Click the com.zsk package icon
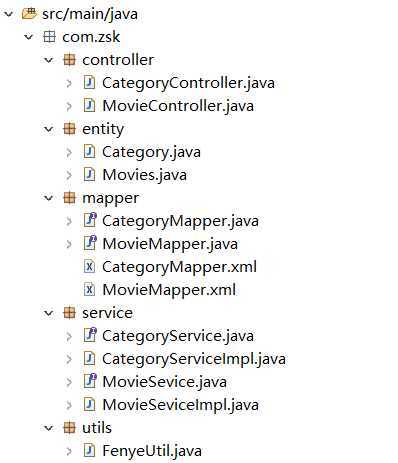 [49, 37]
